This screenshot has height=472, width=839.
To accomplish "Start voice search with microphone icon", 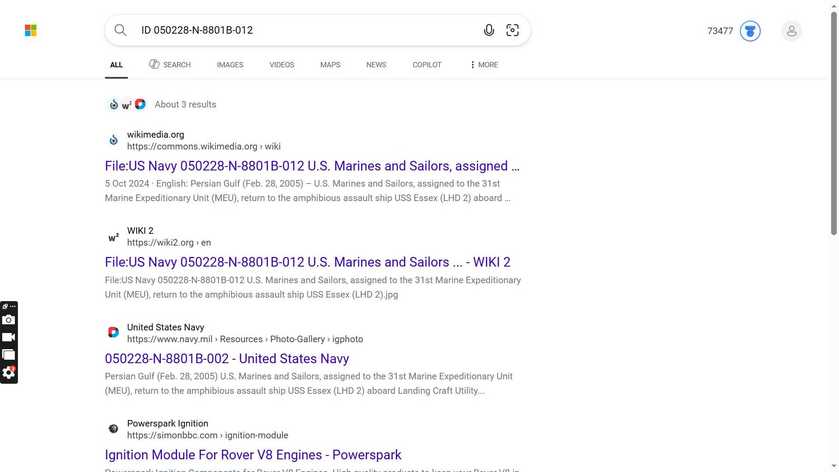I will coord(489,31).
